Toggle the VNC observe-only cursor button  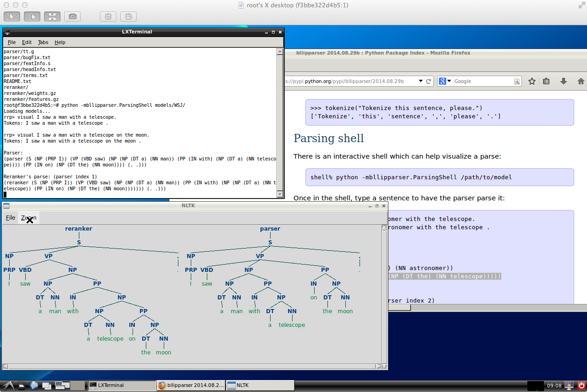(32, 17)
